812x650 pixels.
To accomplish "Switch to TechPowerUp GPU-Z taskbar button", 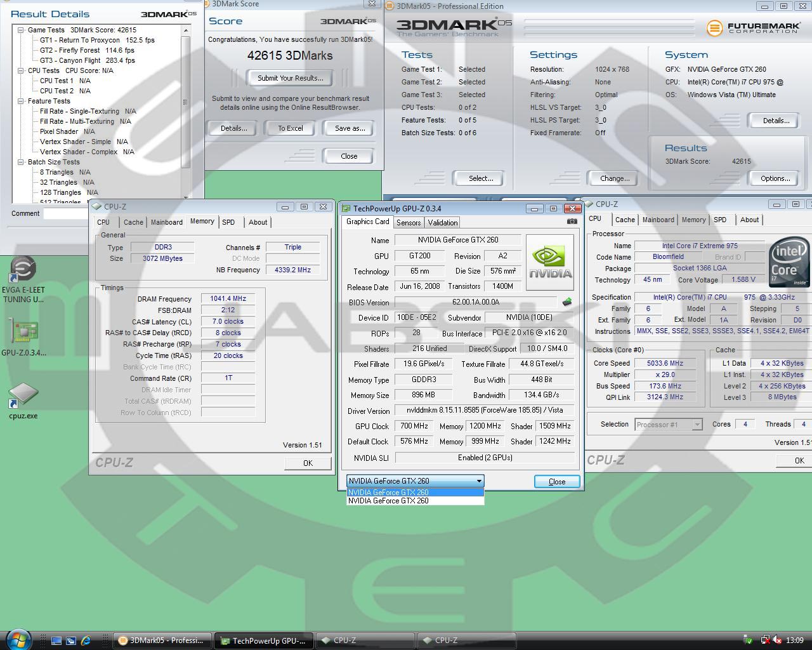I will tap(263, 640).
